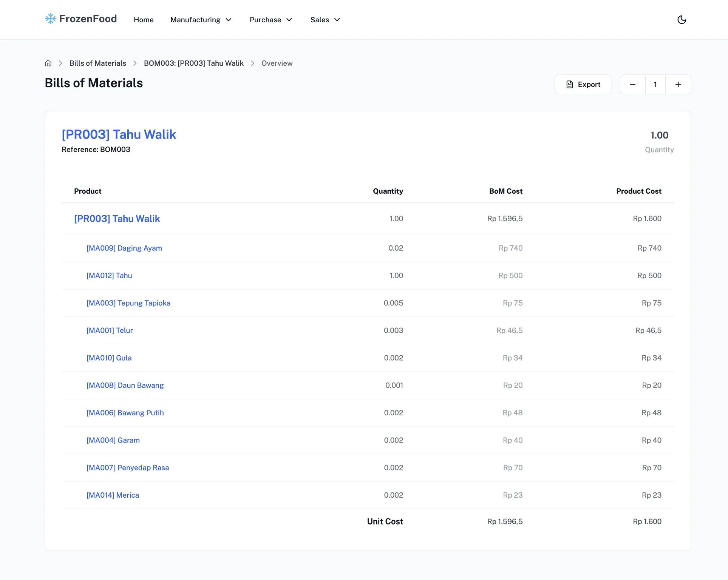Screen dimensions: 728x580
Task: Open the [MA004] Garam material
Action: tap(113, 440)
